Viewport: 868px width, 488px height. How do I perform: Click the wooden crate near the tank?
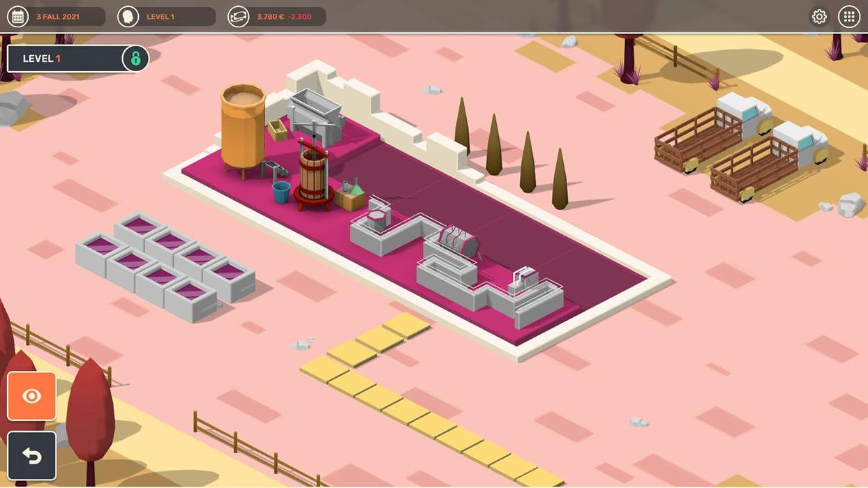click(278, 130)
